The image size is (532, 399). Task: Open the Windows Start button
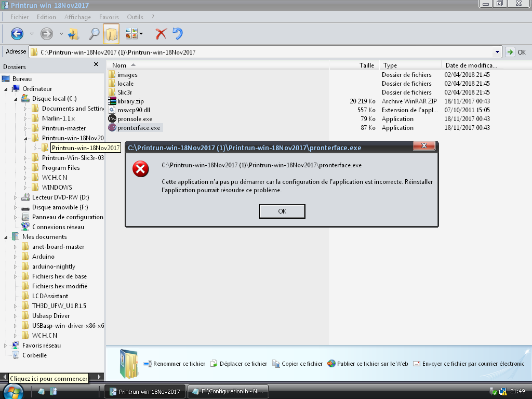13,391
